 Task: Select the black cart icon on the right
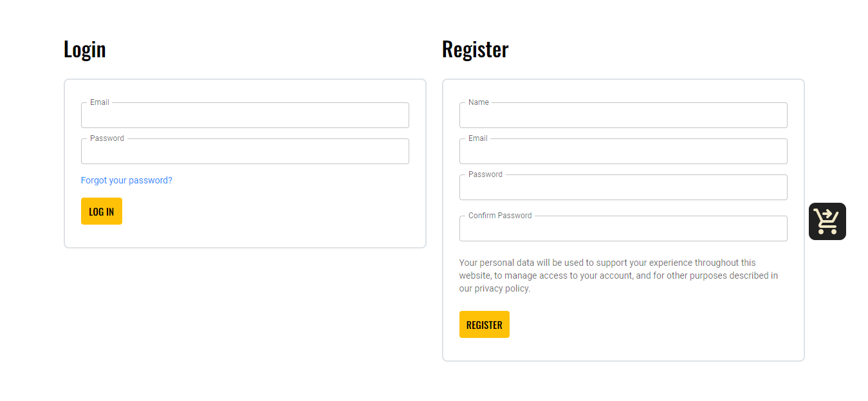[x=827, y=221]
